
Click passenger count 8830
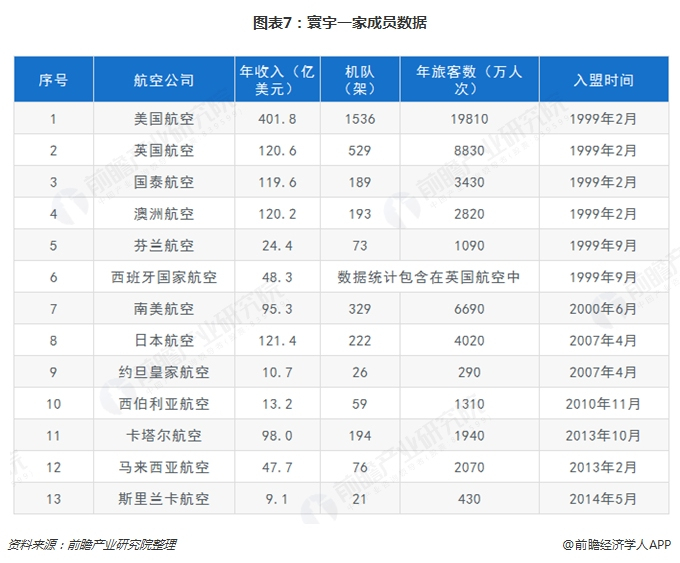point(469,151)
